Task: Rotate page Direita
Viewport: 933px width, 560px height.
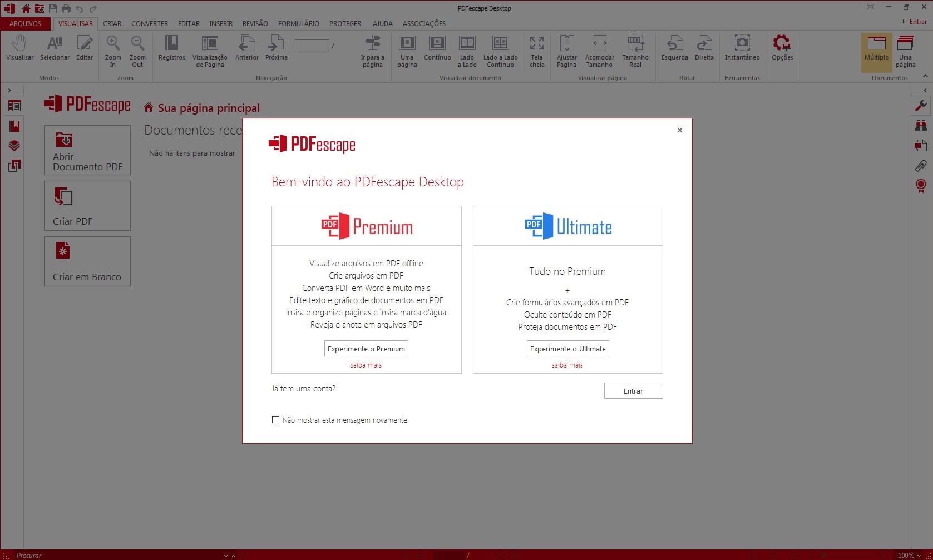Action: pos(704,49)
